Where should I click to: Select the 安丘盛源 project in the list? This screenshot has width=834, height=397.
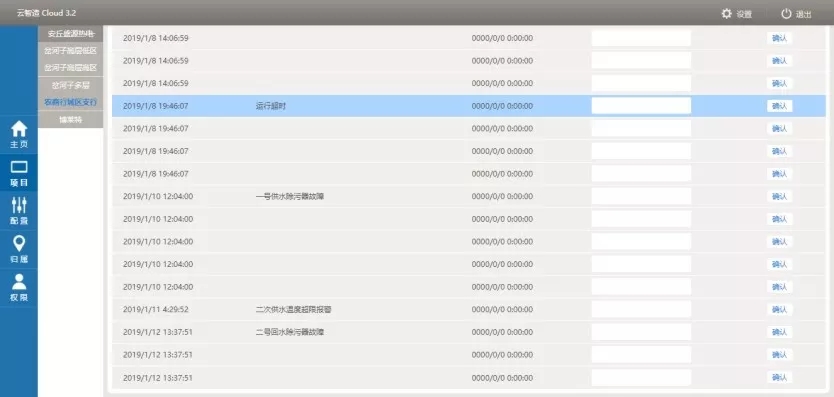[x=70, y=34]
